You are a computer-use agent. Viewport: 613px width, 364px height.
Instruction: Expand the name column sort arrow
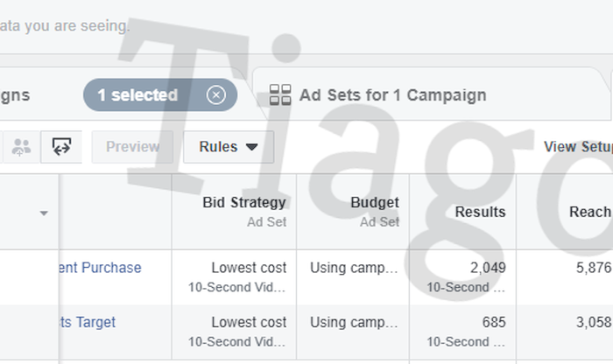44,213
